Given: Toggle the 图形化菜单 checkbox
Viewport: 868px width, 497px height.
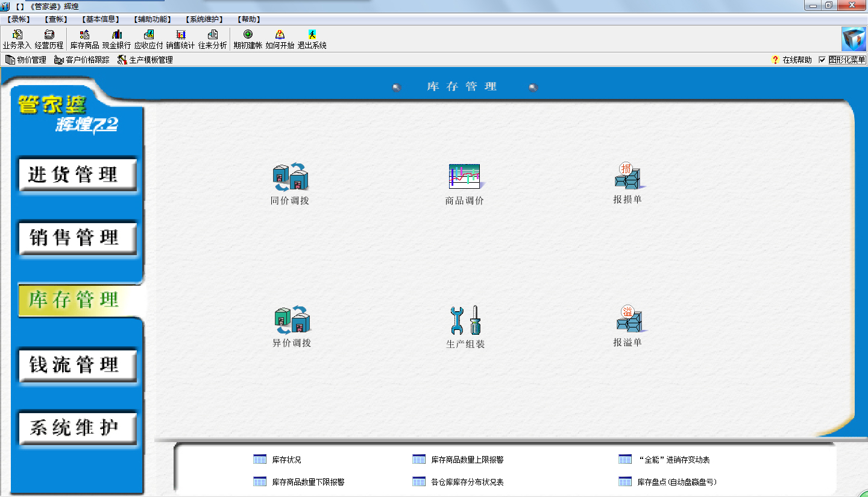Looking at the screenshot, I should click(823, 60).
